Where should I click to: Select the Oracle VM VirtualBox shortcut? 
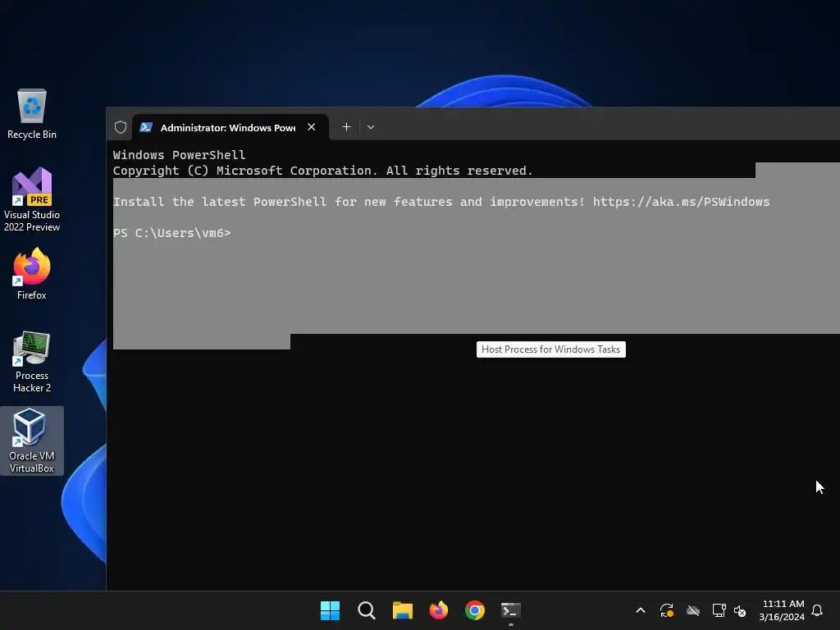(32, 441)
